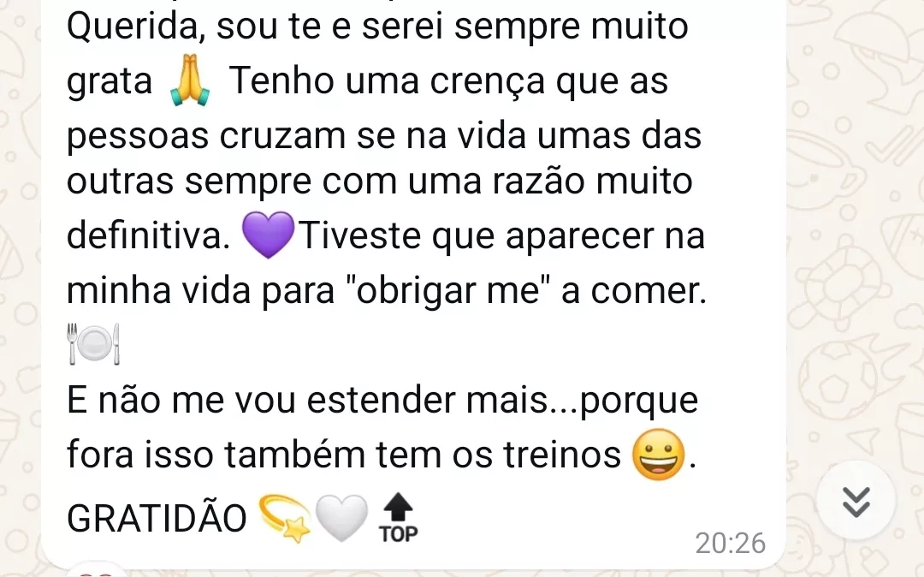Jump to latest messages with double-chevron button
The height and width of the screenshot is (577, 924).
(x=856, y=501)
